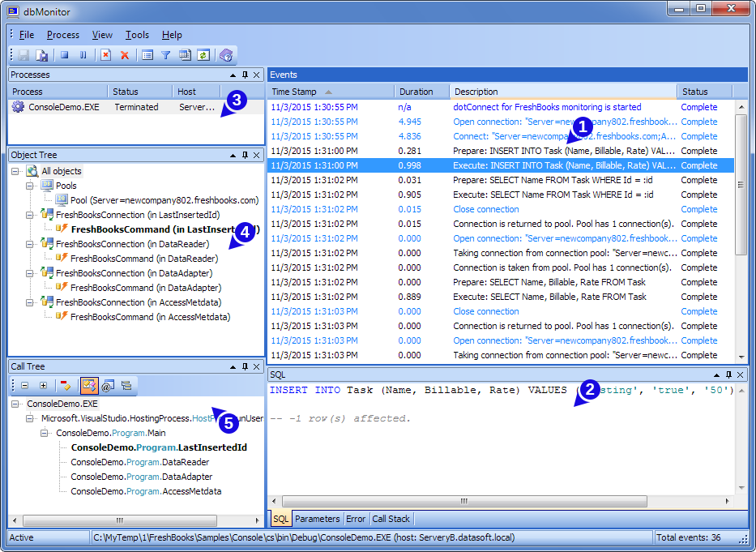
Task: Sort events by Description column header
Action: pos(563,92)
